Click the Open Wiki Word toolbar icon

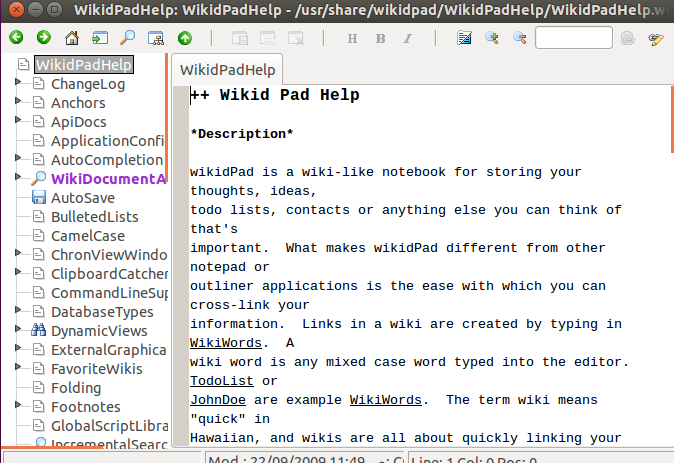pos(100,38)
